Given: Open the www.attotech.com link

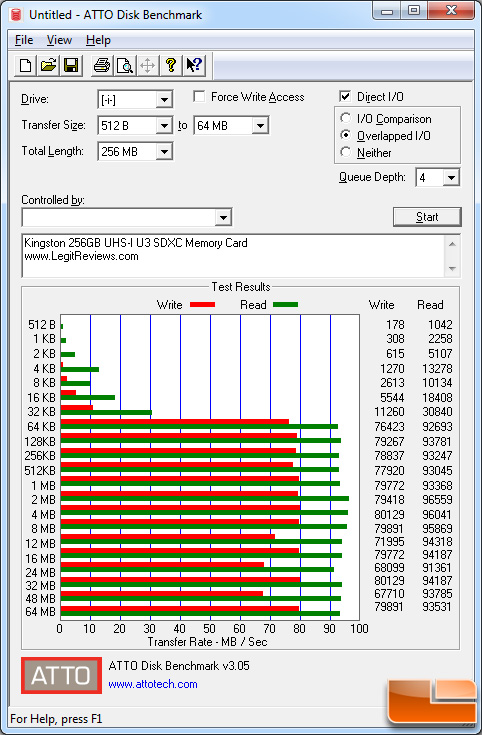Looking at the screenshot, I should click(153, 684).
